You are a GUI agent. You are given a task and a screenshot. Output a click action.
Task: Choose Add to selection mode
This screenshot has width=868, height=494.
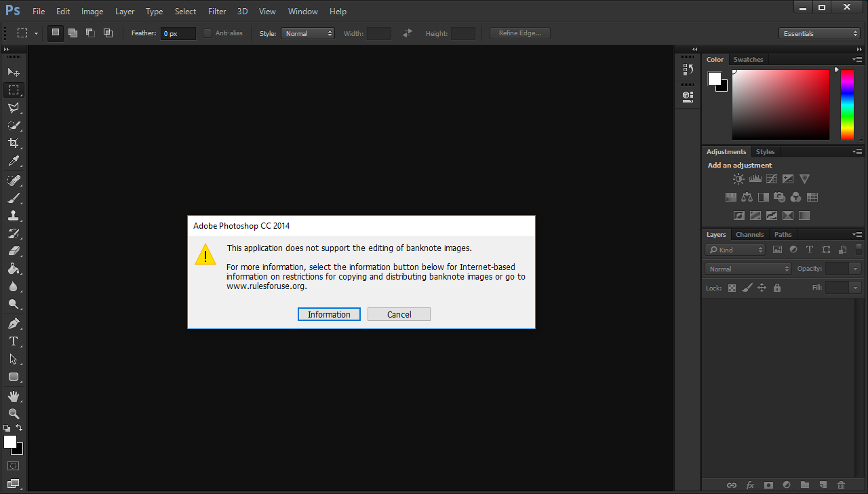tap(73, 33)
